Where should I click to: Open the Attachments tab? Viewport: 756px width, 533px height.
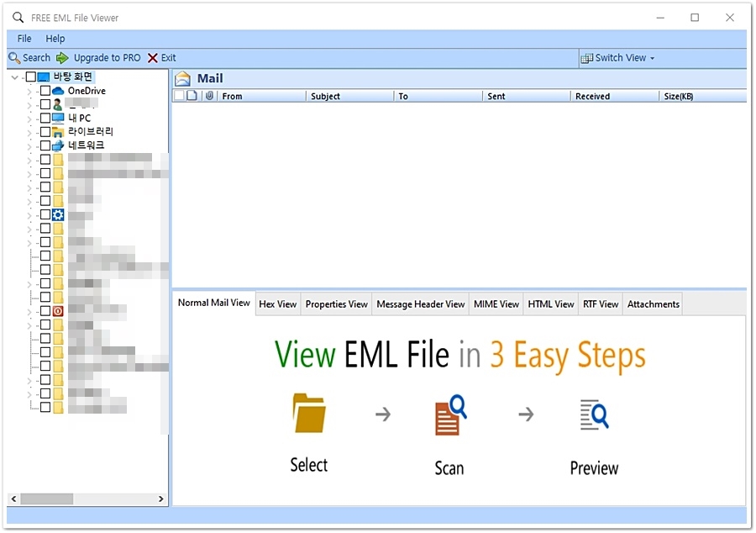click(653, 304)
